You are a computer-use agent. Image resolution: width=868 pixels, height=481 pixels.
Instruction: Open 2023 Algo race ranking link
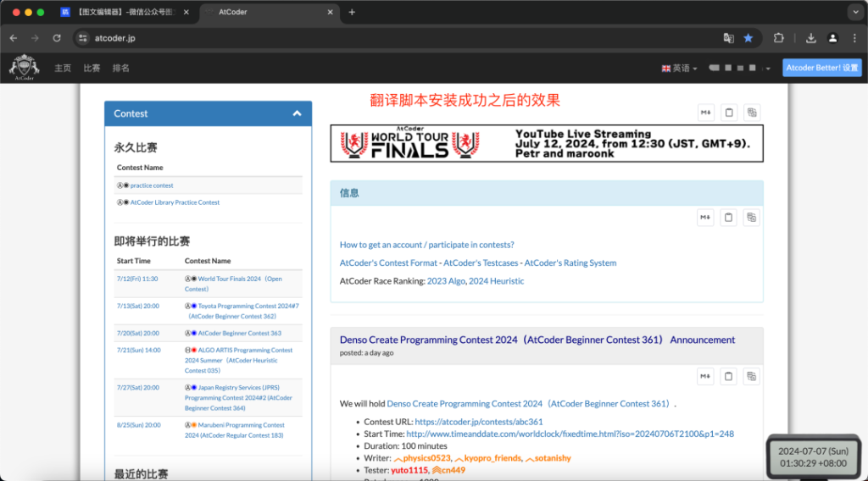click(446, 281)
